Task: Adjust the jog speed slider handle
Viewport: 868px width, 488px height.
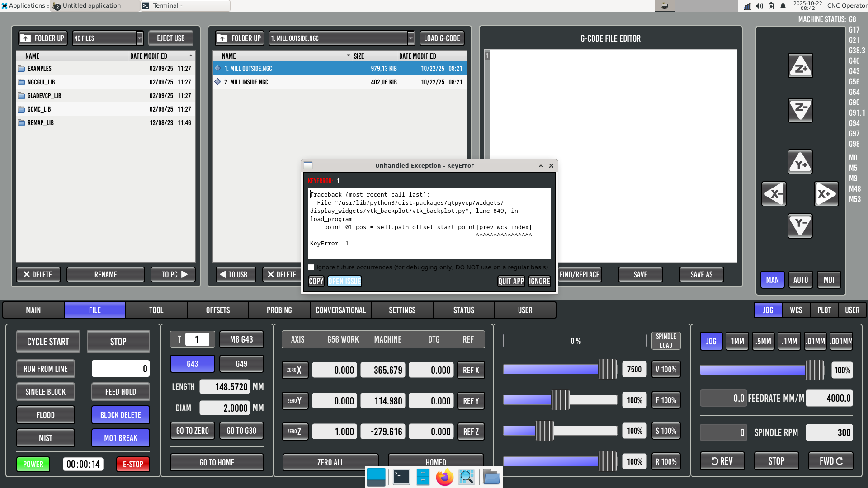Action: 815,370
